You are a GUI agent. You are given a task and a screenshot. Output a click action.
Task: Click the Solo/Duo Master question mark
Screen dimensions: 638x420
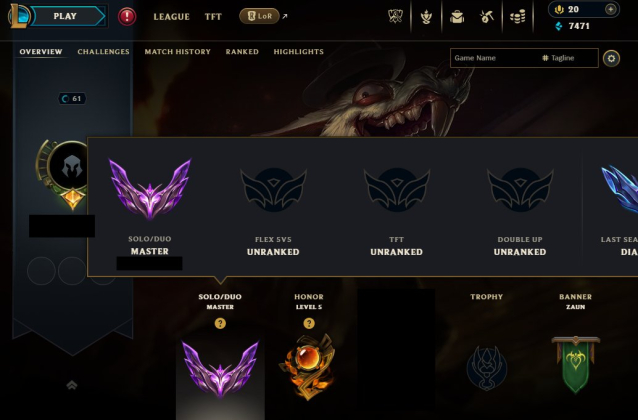coord(220,323)
